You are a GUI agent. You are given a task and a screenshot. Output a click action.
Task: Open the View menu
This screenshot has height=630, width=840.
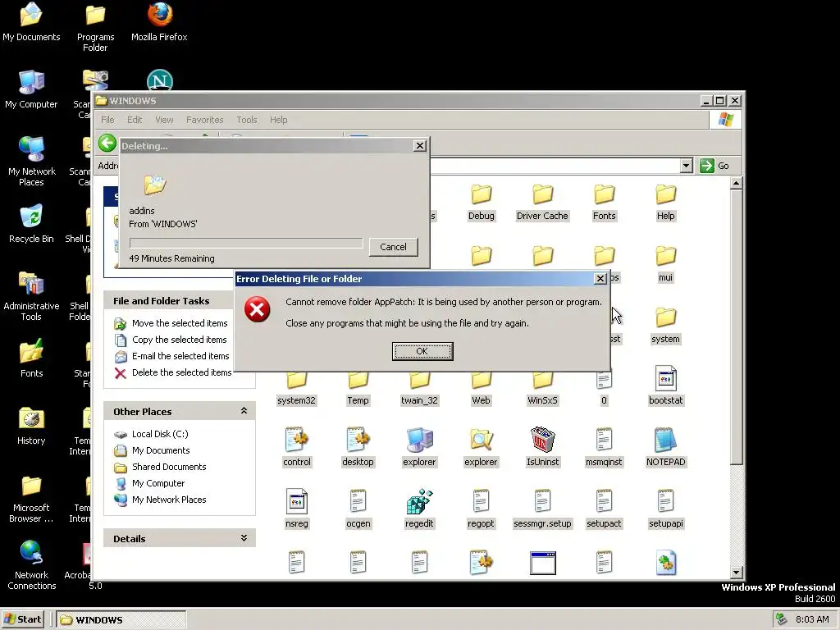pyautogui.click(x=164, y=120)
